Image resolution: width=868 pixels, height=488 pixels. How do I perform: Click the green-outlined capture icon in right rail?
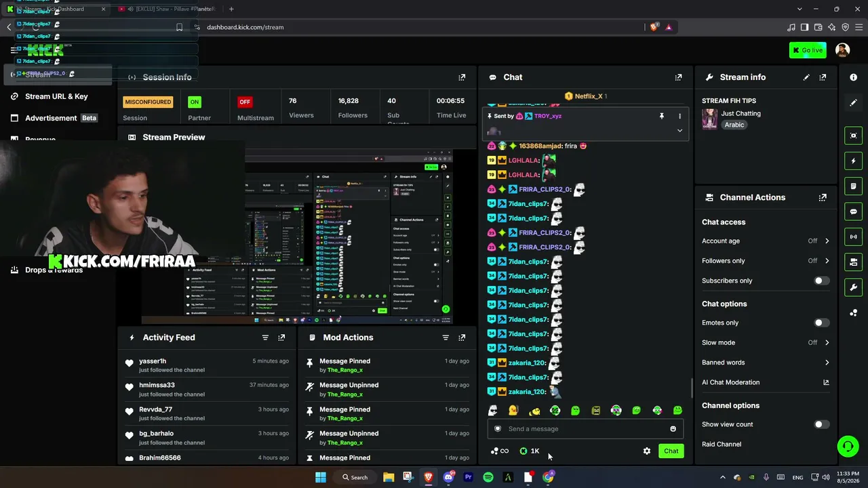(854, 136)
